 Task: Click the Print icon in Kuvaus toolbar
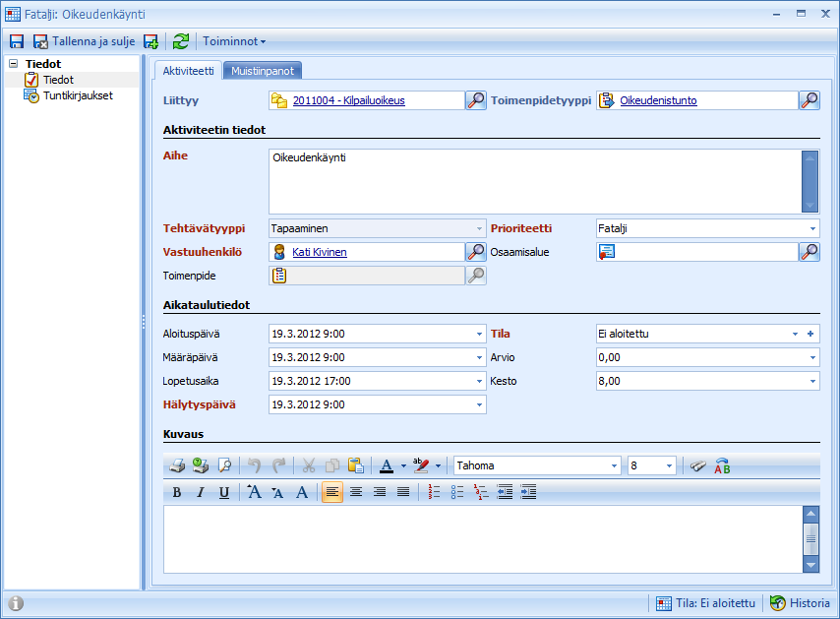coord(177,465)
